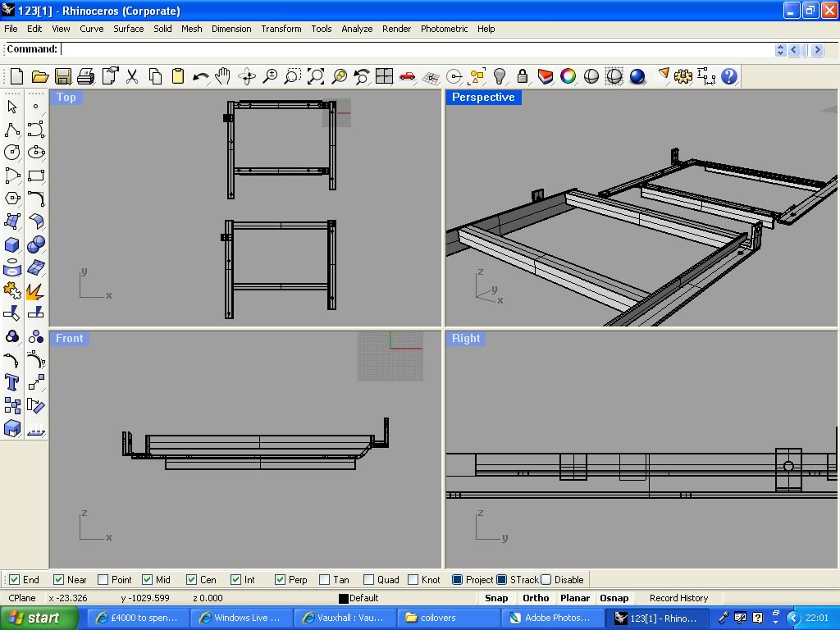The width and height of the screenshot is (840, 630).
Task: Toggle the Quad osnap checkbox
Action: coord(368,579)
